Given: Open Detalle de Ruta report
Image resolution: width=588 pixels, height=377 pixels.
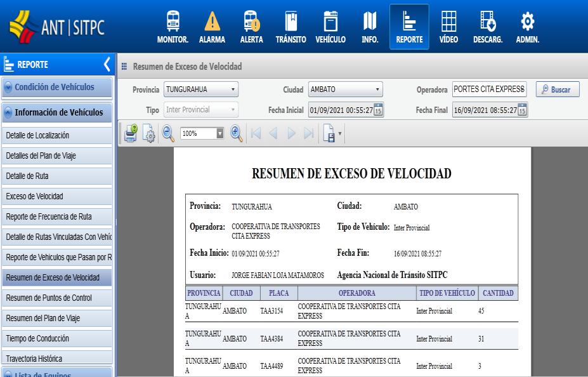Looking at the screenshot, I should coord(57,176).
